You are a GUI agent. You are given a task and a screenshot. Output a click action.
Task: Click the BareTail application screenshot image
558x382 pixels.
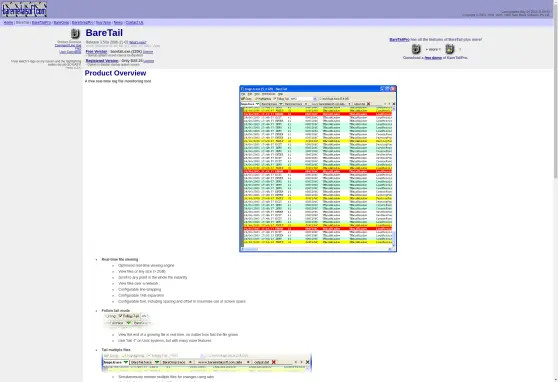pyautogui.click(x=318, y=169)
